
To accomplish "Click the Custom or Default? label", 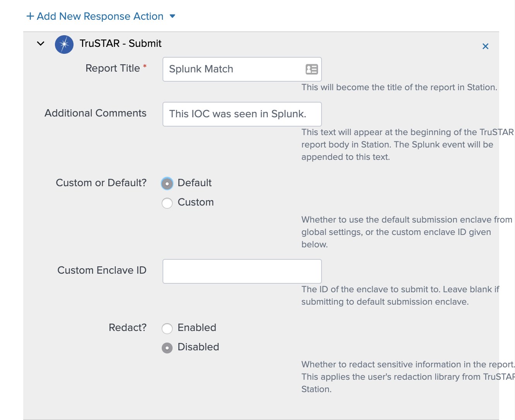I will click(101, 183).
